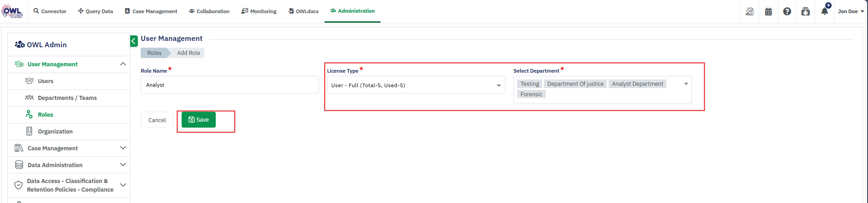Open Jon Doe account menu
Viewport: 868px width, 203px height.
pos(850,11)
